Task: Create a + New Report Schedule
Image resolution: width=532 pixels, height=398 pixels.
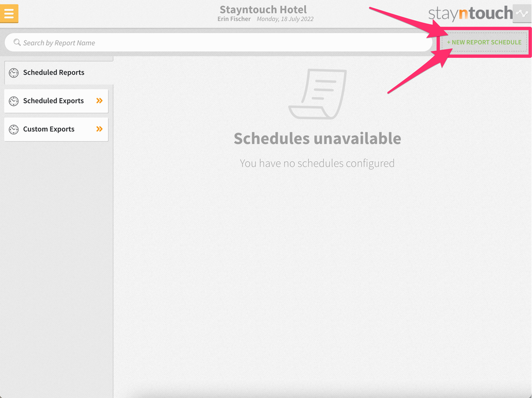Action: [484, 42]
